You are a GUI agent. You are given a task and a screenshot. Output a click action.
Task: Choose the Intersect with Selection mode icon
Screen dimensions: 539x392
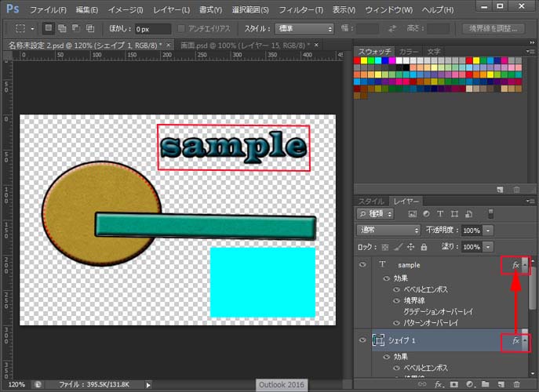click(90, 28)
